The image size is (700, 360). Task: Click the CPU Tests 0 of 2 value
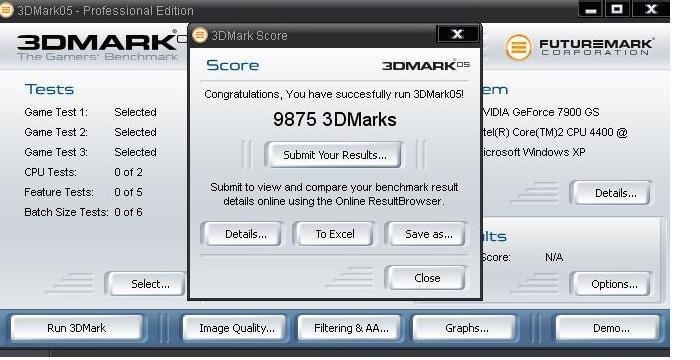(x=128, y=172)
